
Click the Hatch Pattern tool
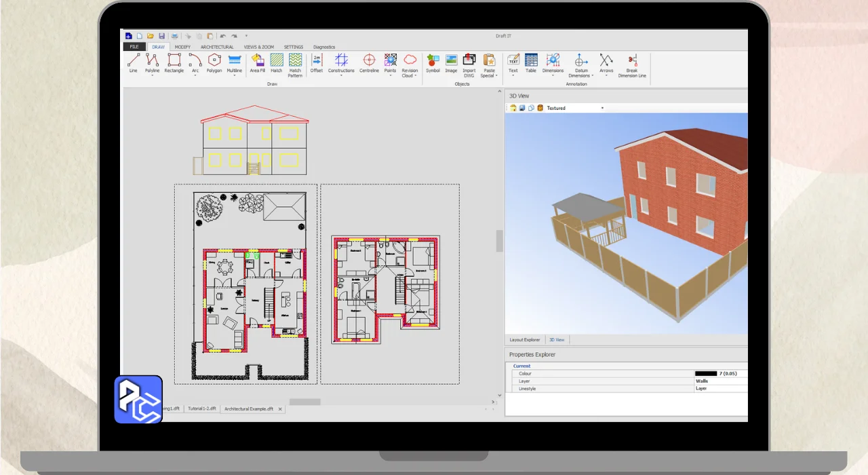point(295,63)
